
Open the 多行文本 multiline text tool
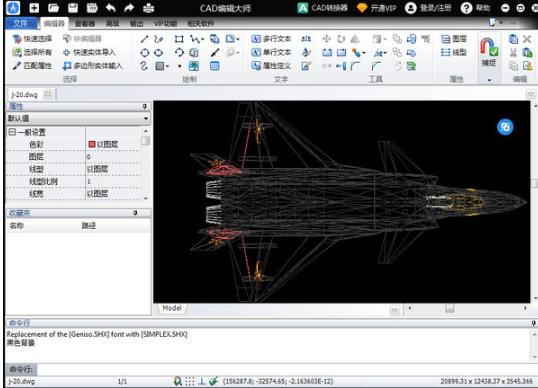tap(271, 38)
